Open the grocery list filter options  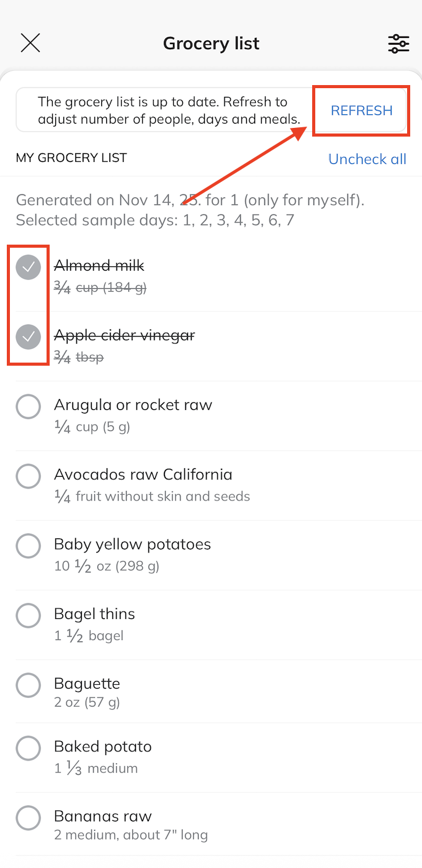(398, 43)
